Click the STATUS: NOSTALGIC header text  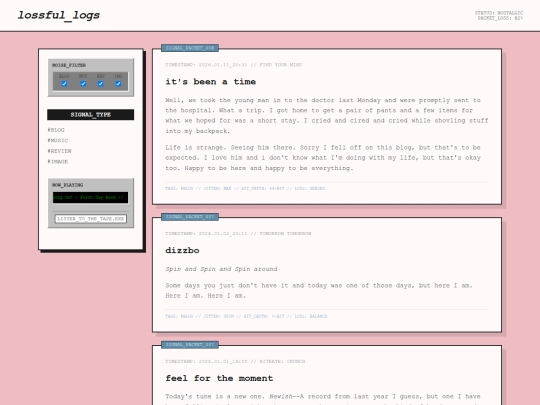tap(499, 13)
